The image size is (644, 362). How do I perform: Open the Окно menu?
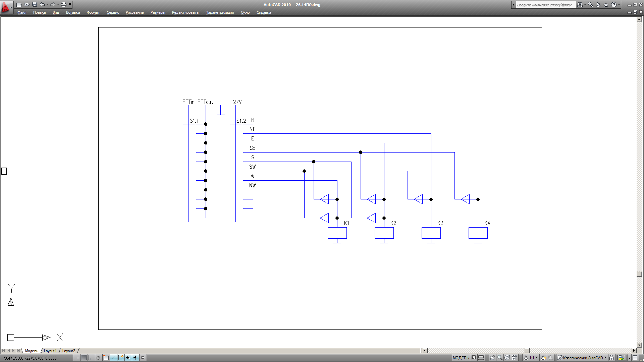245,13
